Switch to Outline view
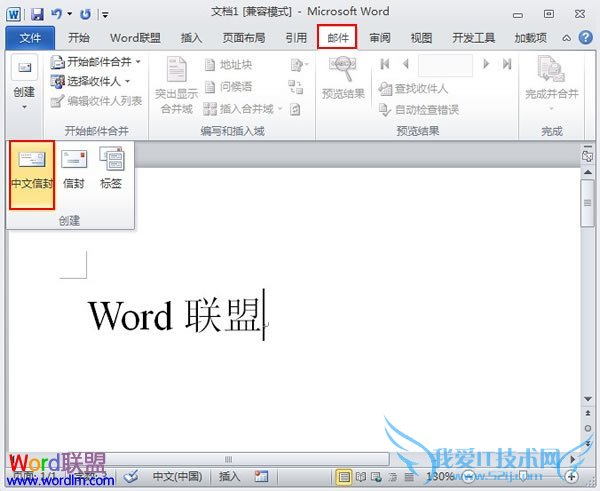Image resolution: width=600 pixels, height=491 pixels. [393, 477]
